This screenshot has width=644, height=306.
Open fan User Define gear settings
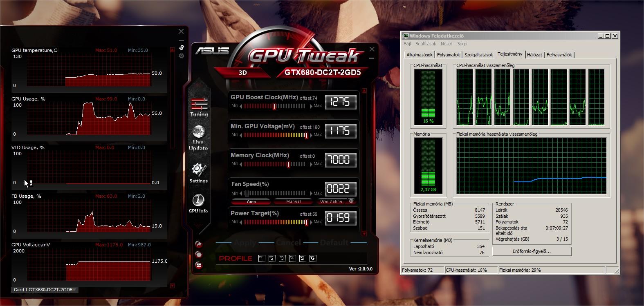[x=351, y=201]
